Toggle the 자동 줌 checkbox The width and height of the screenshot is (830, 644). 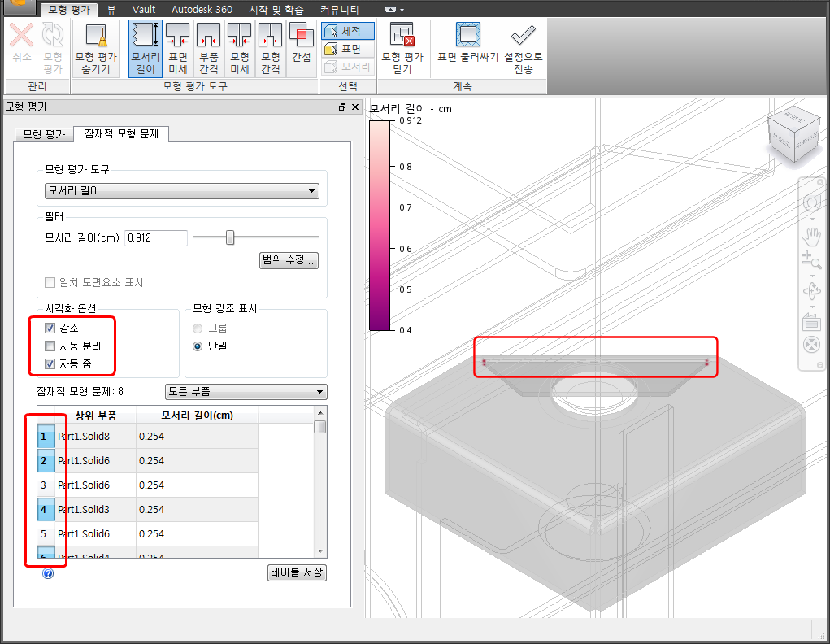point(50,364)
